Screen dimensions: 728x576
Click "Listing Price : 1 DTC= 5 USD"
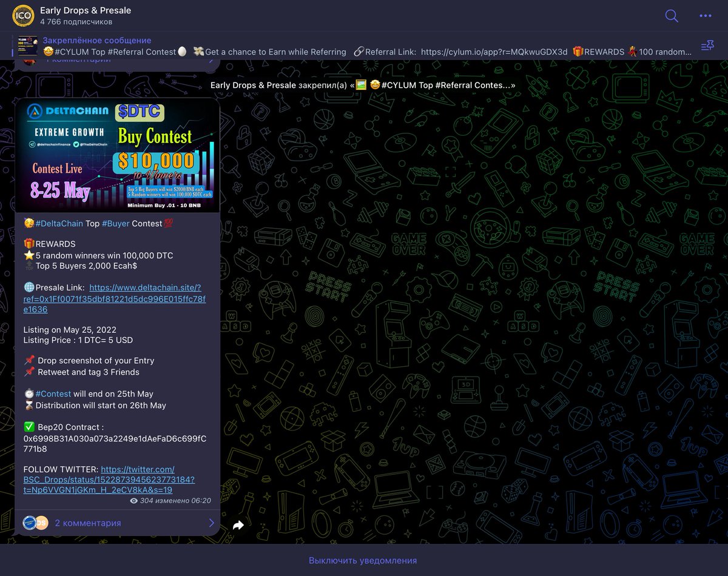click(x=78, y=340)
